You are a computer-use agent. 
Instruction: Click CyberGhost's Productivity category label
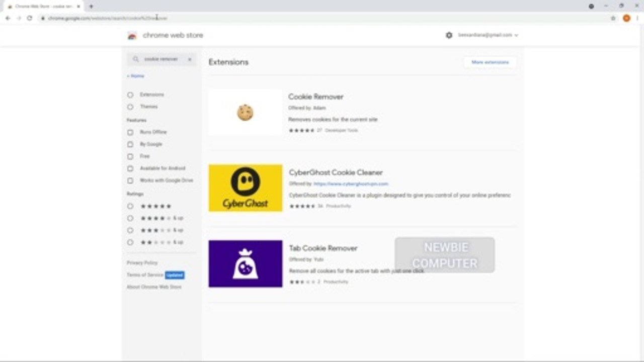tap(338, 206)
